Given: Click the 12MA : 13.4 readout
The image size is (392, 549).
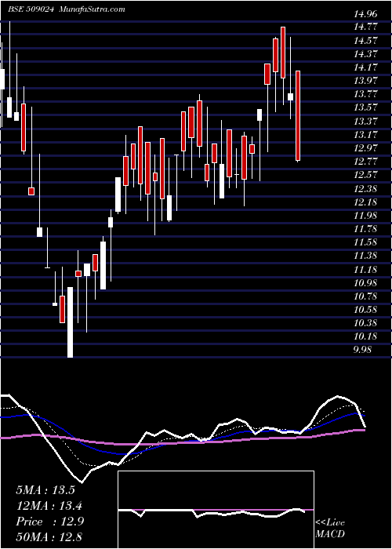Looking at the screenshot, I should click(49, 506).
